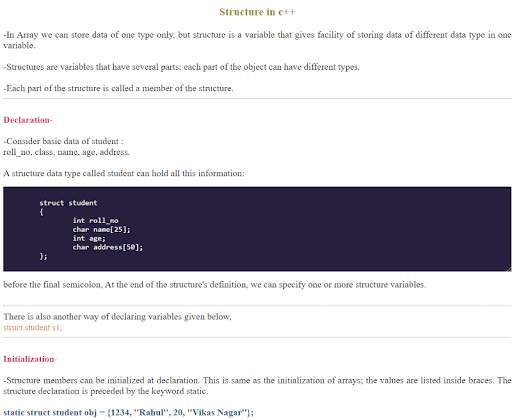Click the sentence 'Each part of the structure is called a member'
The height and width of the screenshot is (420, 512).
(118, 88)
